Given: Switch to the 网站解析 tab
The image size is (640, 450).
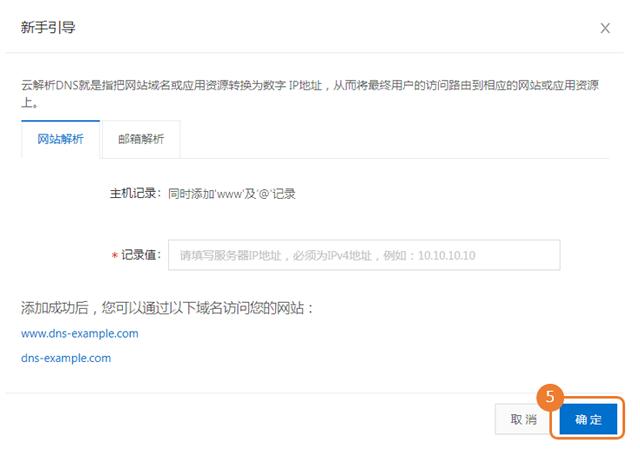Looking at the screenshot, I should (x=60, y=139).
